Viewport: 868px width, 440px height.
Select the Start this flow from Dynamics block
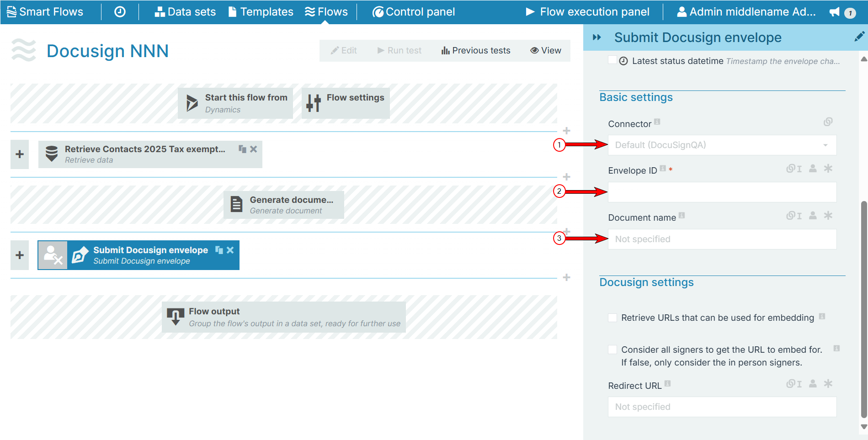[235, 103]
